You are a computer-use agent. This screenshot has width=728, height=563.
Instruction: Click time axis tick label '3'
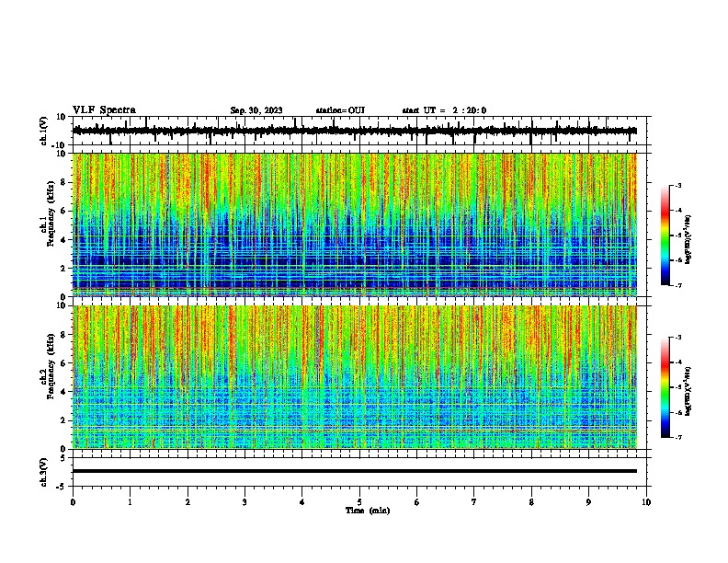(x=245, y=502)
